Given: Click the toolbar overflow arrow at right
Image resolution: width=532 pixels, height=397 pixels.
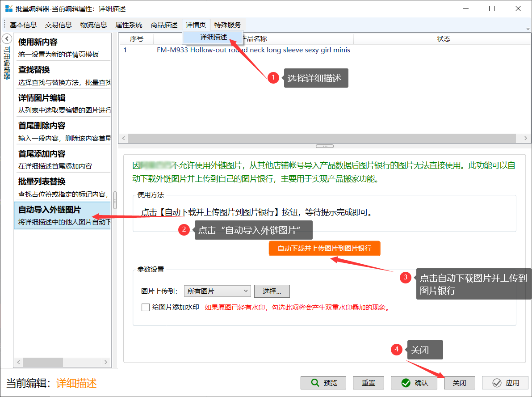Looking at the screenshot, I should click(x=528, y=28).
